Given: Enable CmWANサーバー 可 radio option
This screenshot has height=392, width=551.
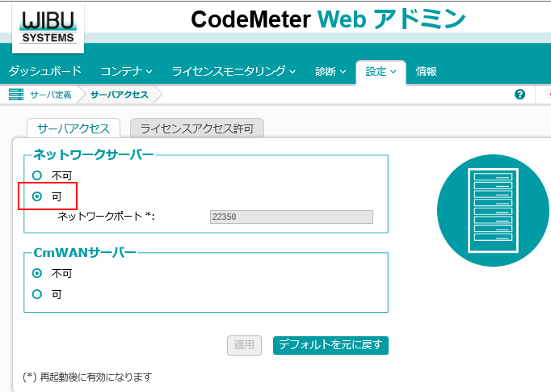Looking at the screenshot, I should (36, 294).
